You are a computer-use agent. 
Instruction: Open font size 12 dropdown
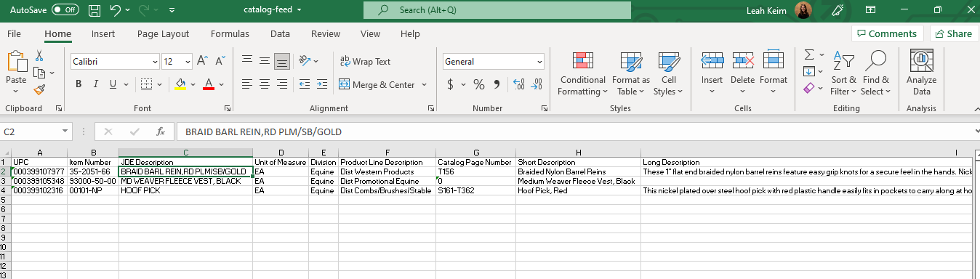tap(187, 62)
